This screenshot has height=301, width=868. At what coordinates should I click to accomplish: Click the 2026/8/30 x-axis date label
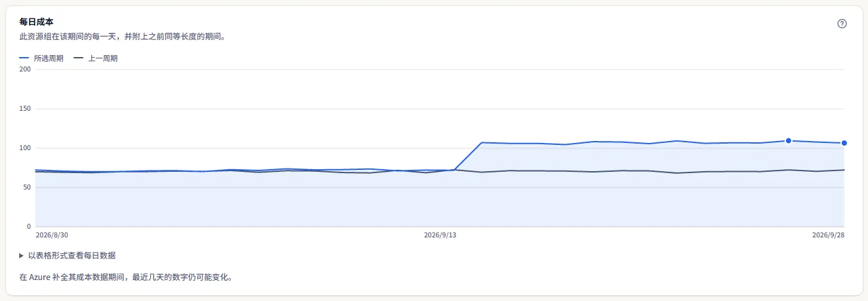pyautogui.click(x=52, y=235)
